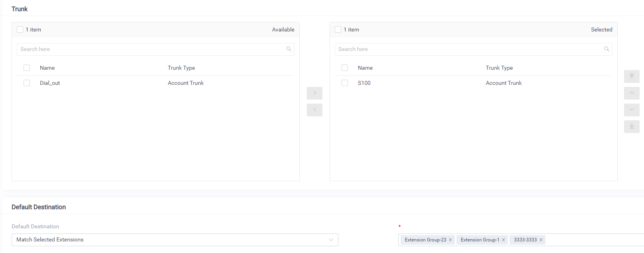
Task: Select the Dial_out trunk checkbox
Action: [27, 83]
